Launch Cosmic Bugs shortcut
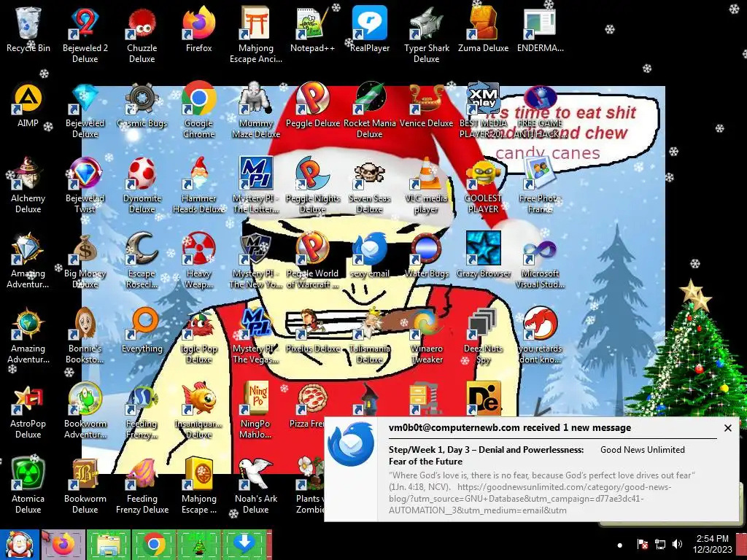Screen dimensions: 747x560 (142, 105)
